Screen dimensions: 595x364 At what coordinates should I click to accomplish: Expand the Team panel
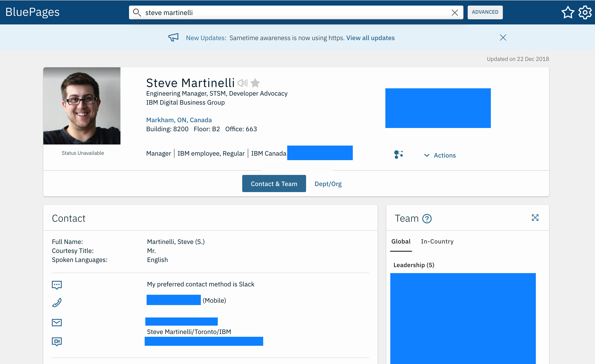coord(535,218)
